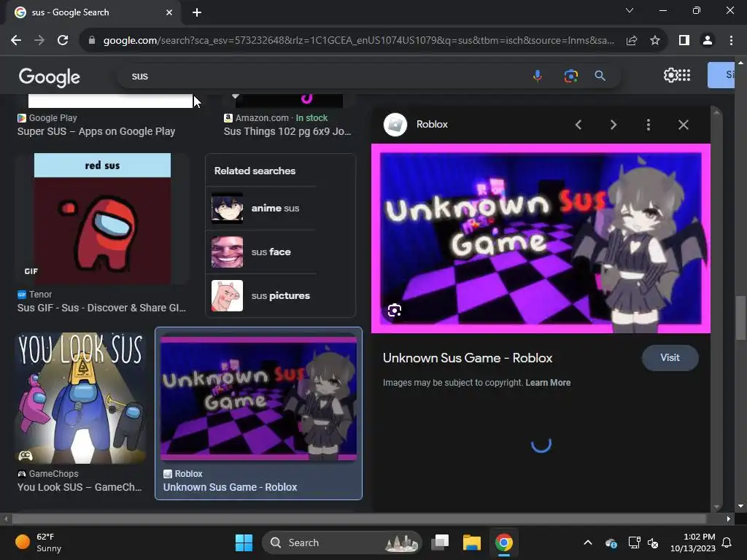The width and height of the screenshot is (747, 560).
Task: Show previous image in preview panel
Action: click(578, 125)
